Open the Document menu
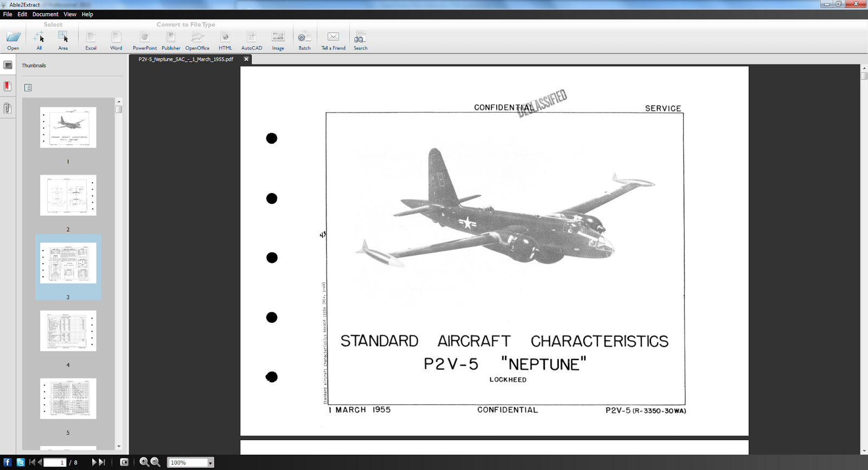Image resolution: width=868 pixels, height=470 pixels. [x=45, y=14]
